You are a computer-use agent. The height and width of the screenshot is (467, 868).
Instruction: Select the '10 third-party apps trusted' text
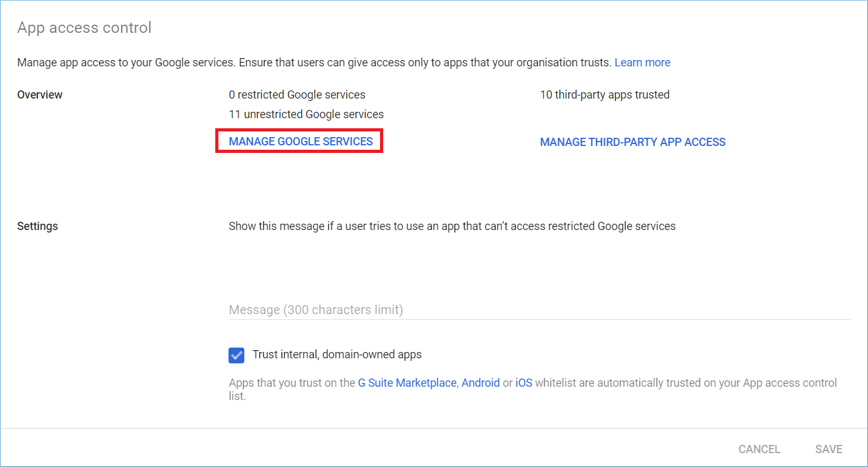(x=605, y=95)
